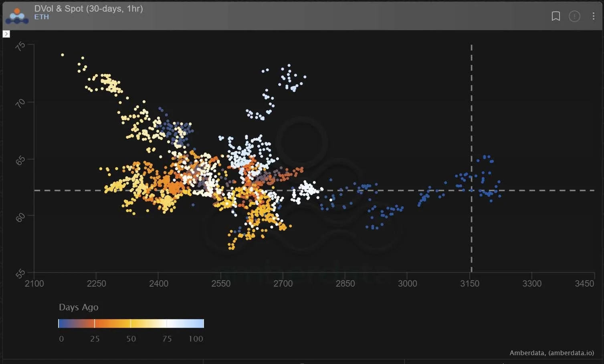
Task: Click the legend value 50
Action: 131,339
